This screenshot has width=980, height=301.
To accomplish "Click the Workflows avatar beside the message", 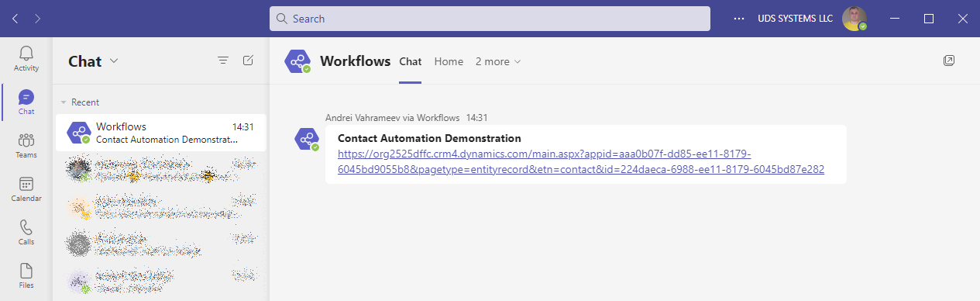I will click(307, 139).
